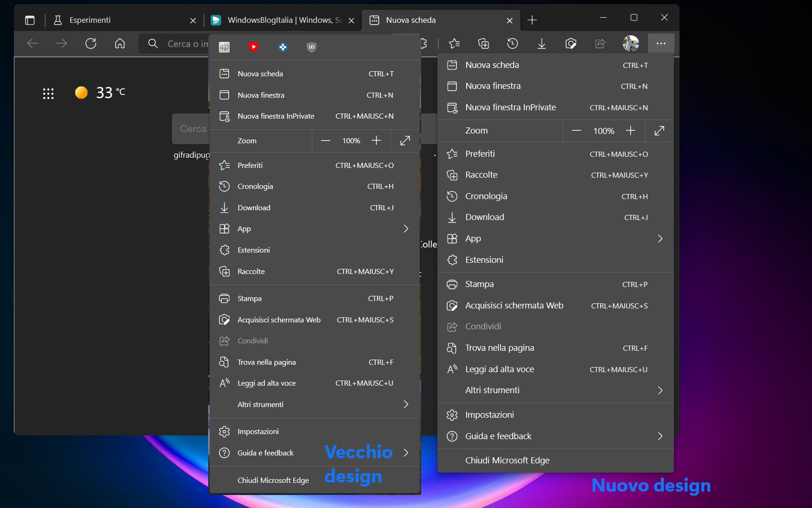Select Trova nella pagina in new menu

tap(555, 348)
